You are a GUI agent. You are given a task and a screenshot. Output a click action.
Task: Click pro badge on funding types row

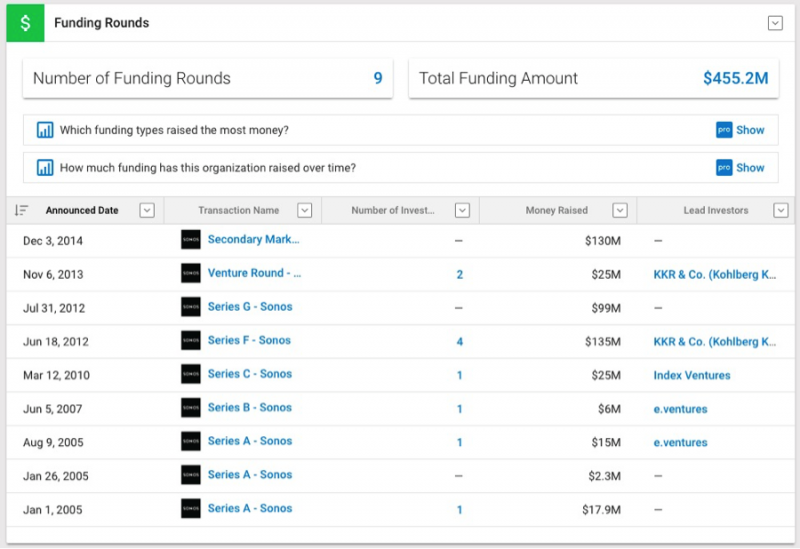724,130
